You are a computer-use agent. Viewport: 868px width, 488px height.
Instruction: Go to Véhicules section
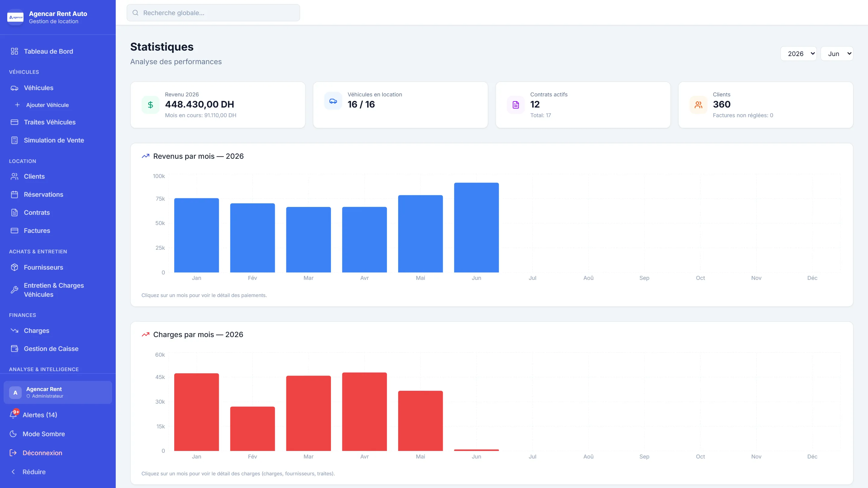pyautogui.click(x=58, y=88)
